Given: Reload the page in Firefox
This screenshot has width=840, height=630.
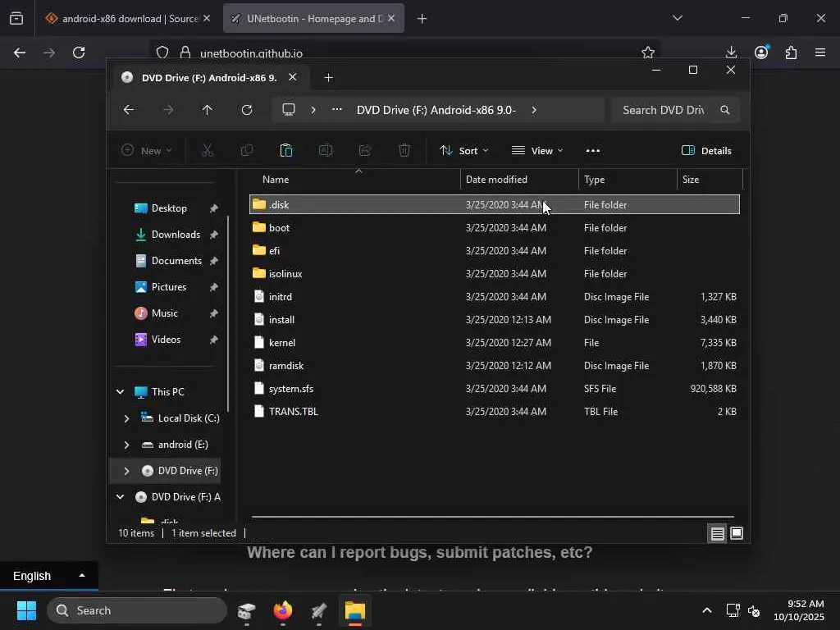Looking at the screenshot, I should click(x=79, y=52).
